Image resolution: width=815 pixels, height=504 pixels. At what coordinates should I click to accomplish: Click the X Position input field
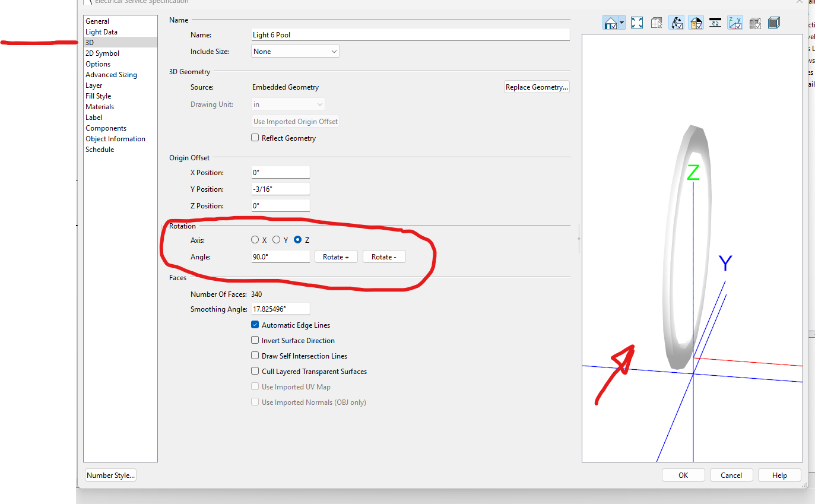[280, 173]
